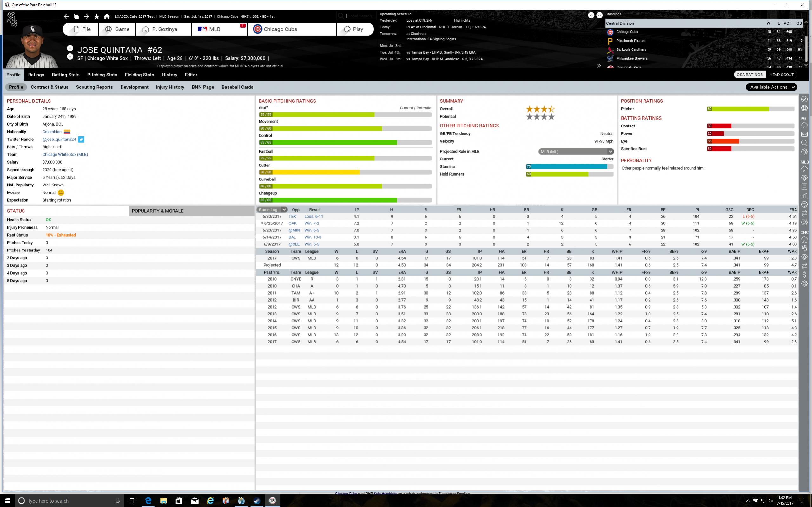Screen dimensions: 812x507
Task: Click the CHC dollar sign finances icon
Action: [x=804, y=275]
